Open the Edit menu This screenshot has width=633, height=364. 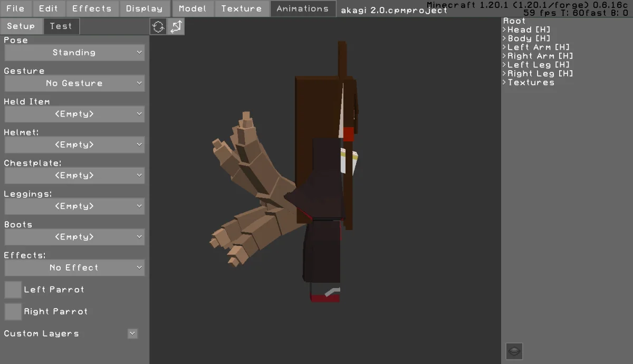pyautogui.click(x=49, y=8)
